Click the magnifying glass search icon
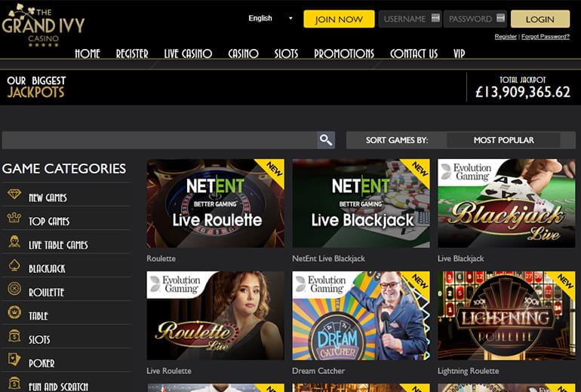 coord(326,140)
